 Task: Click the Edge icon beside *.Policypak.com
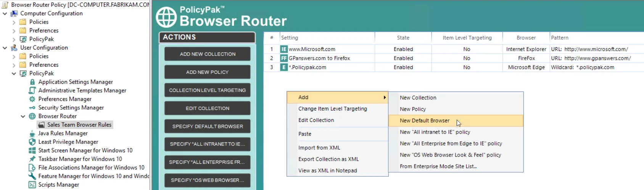(284, 67)
